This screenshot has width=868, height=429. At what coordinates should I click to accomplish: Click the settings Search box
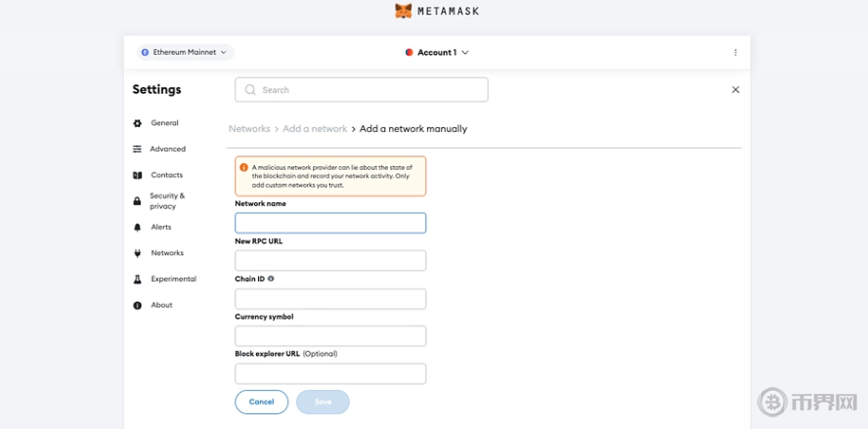click(362, 90)
